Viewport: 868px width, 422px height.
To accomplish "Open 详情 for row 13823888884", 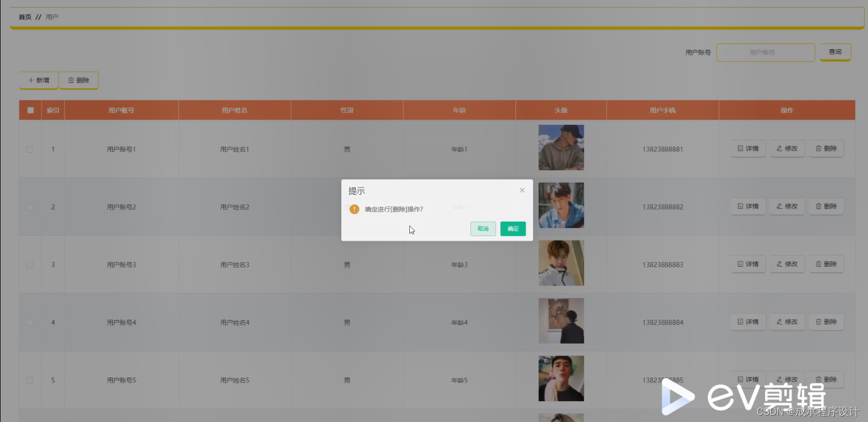I will (x=748, y=322).
